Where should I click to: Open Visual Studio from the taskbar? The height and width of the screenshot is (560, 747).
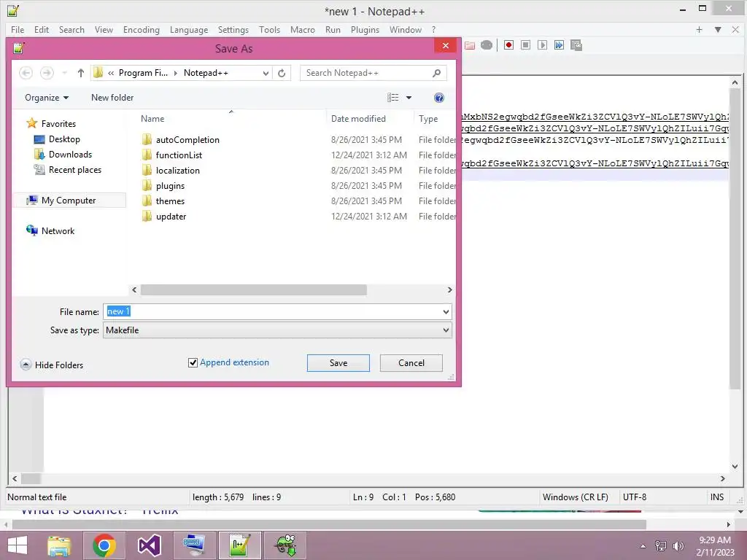[x=149, y=545]
